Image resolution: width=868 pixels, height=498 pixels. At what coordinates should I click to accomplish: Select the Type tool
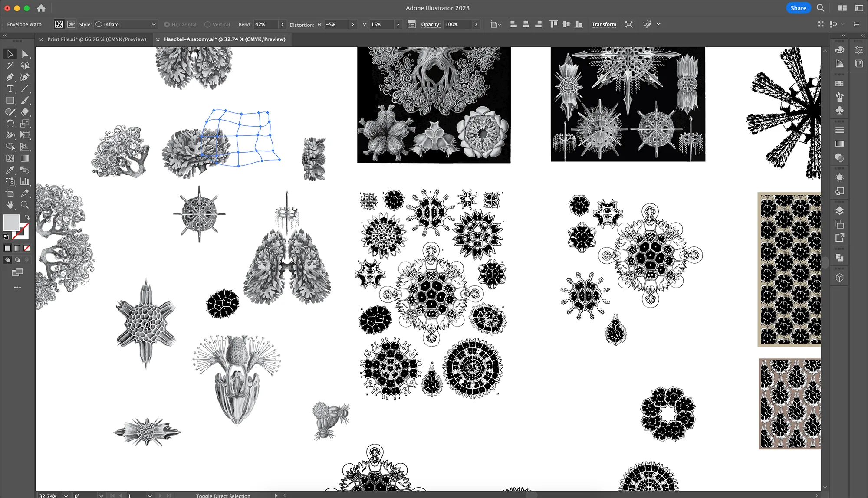(10, 88)
